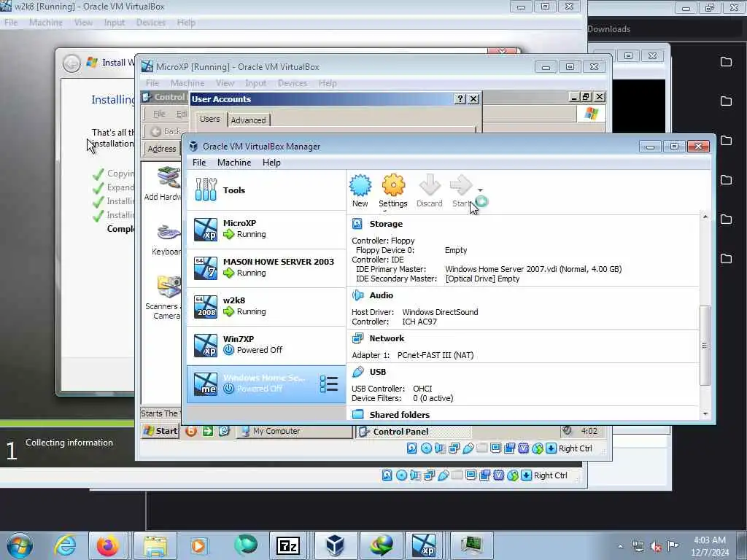This screenshot has height=560, width=747.
Task: Open 7-Zip from the Windows taskbar
Action: click(x=288, y=545)
